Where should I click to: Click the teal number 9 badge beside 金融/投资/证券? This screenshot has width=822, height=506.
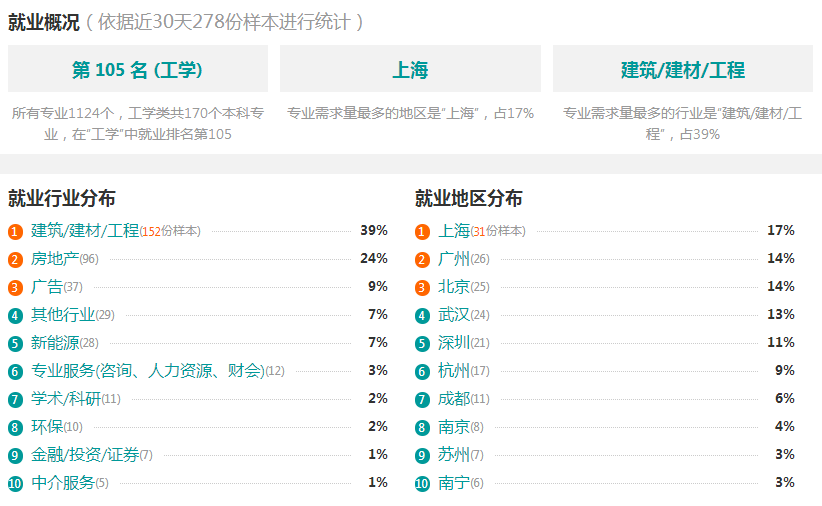[x=15, y=456]
